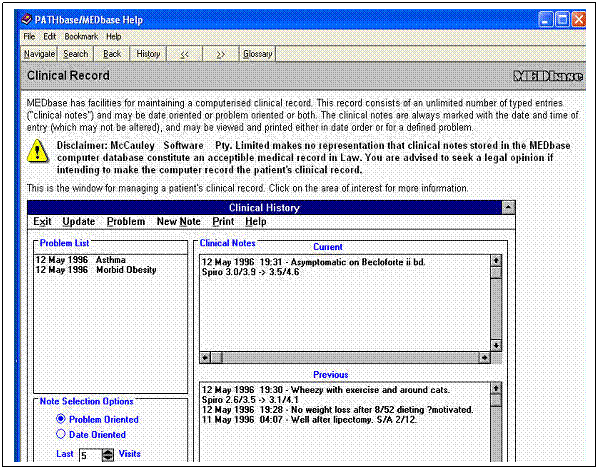Click Update in Clinical History menu

[x=79, y=222]
